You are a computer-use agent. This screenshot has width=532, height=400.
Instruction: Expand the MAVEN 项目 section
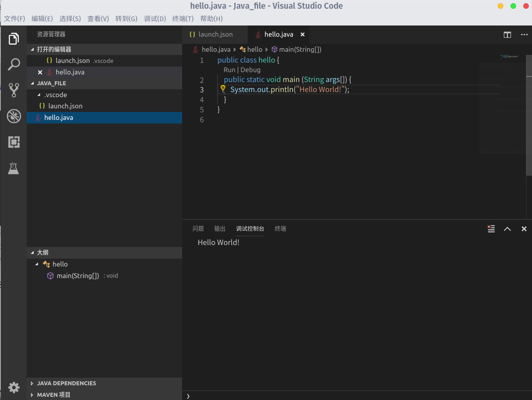(32, 395)
